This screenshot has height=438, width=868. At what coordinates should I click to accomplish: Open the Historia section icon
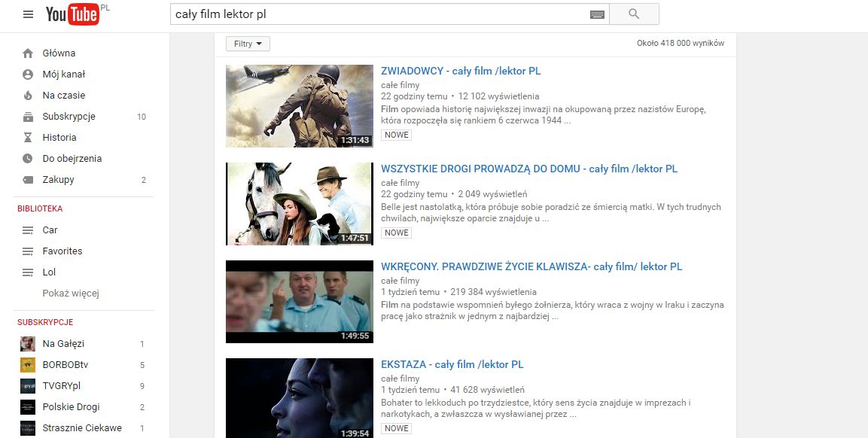pos(27,137)
